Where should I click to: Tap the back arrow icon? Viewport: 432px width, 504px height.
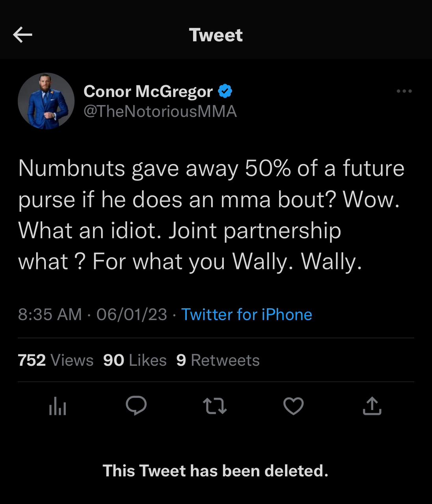(x=22, y=35)
